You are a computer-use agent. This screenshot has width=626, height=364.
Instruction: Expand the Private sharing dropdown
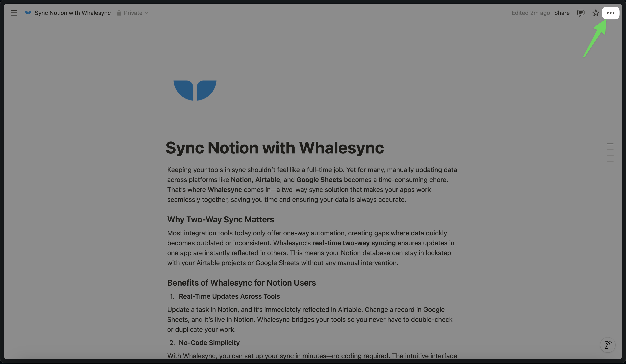point(146,13)
